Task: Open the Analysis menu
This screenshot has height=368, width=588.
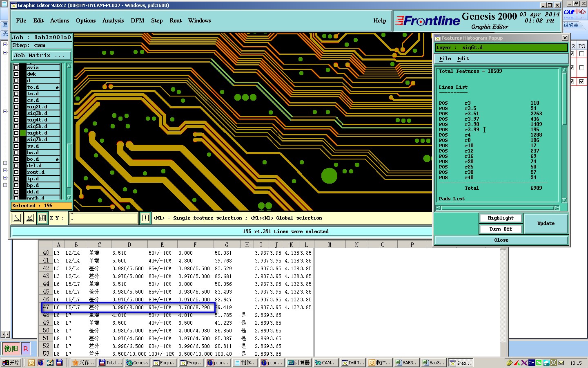Action: [113, 21]
